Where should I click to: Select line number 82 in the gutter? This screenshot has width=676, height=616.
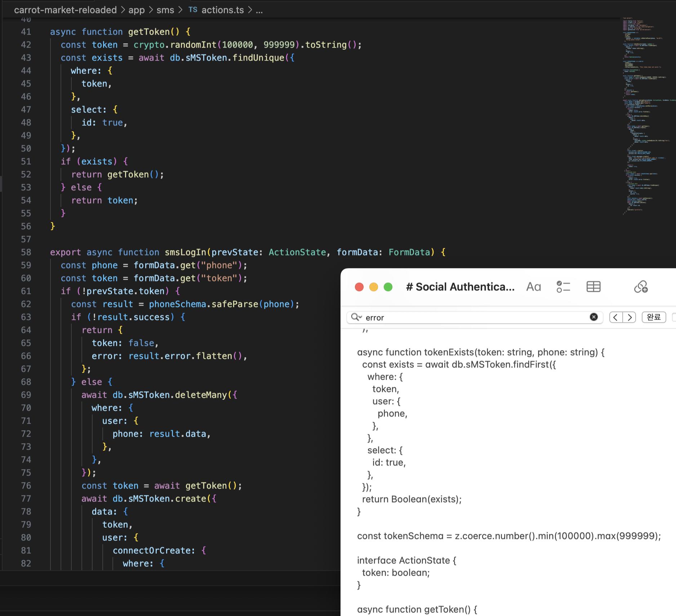click(26, 563)
